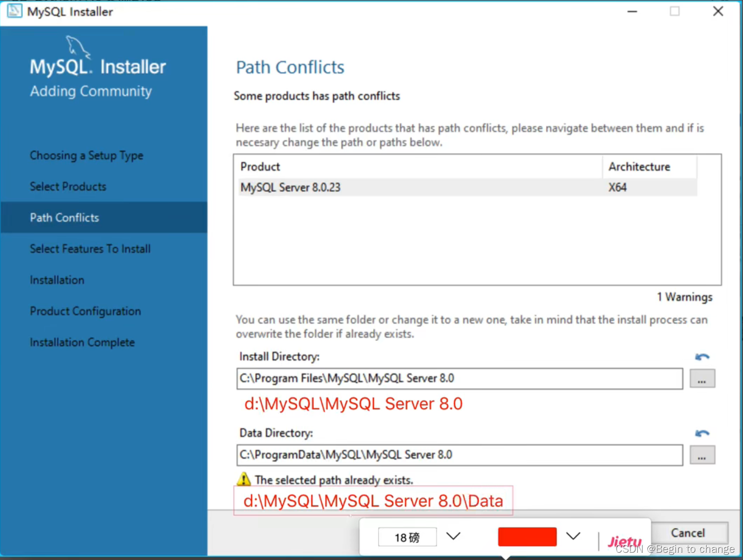Image resolution: width=743 pixels, height=560 pixels.
Task: Click the MySQL Installer title bar icon
Action: coord(15,11)
